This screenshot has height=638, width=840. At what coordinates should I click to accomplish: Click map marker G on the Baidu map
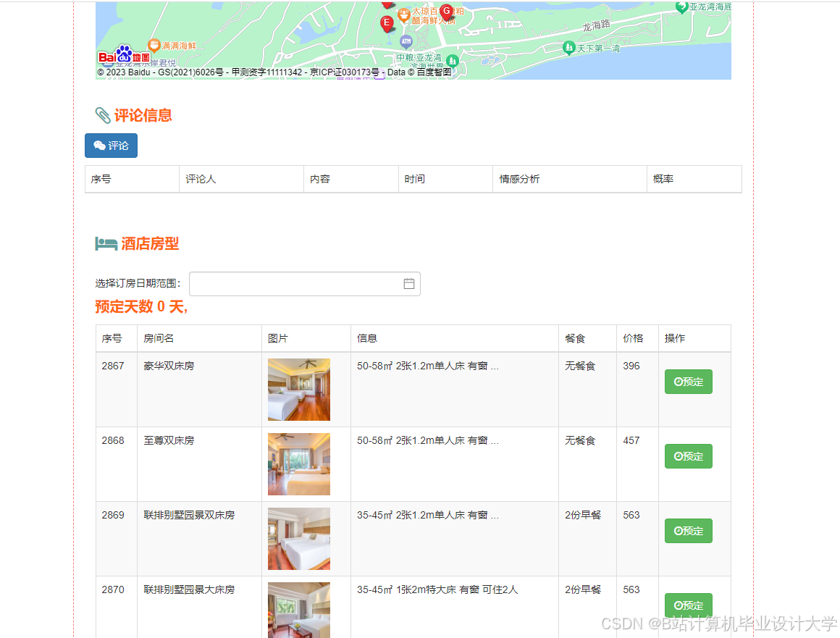point(447,11)
